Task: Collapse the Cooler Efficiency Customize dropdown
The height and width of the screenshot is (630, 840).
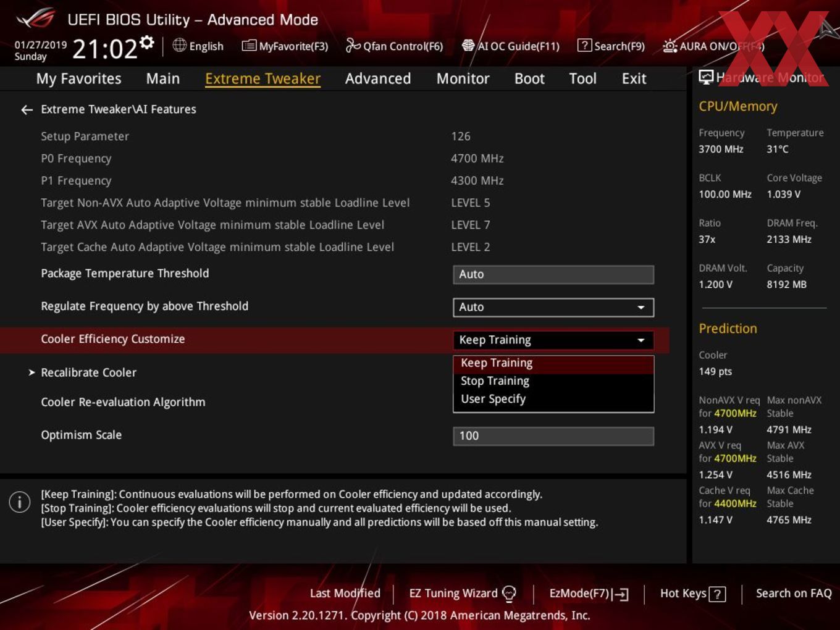Action: point(553,340)
